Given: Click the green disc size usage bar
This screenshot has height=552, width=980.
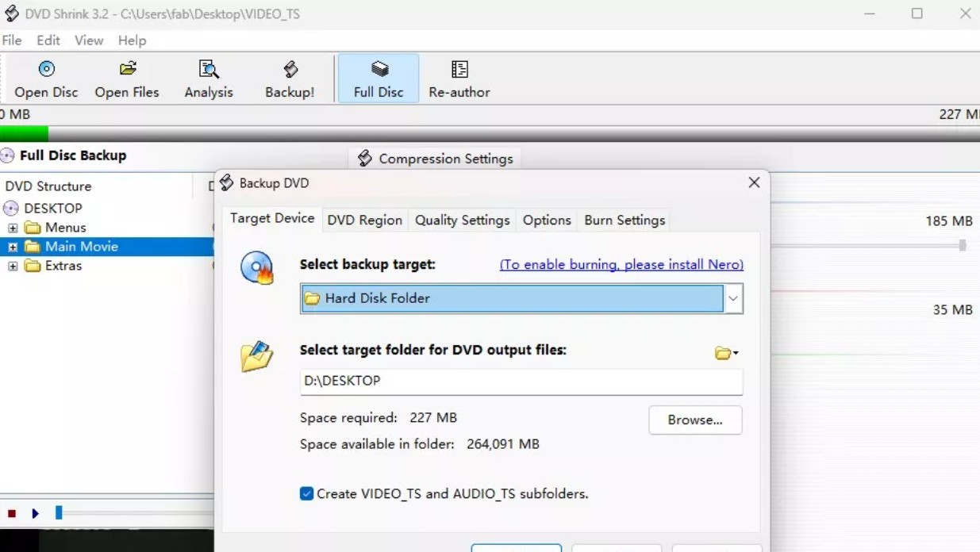Looking at the screenshot, I should pos(24,135).
